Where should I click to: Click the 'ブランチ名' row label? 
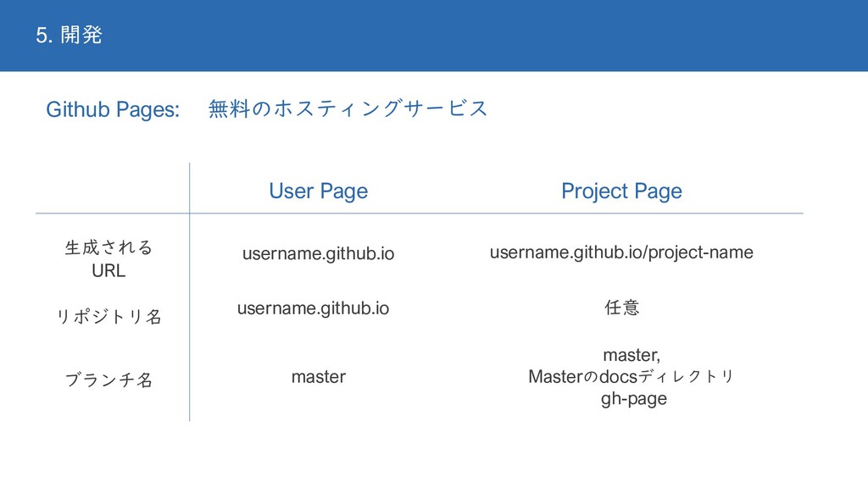pos(108,380)
